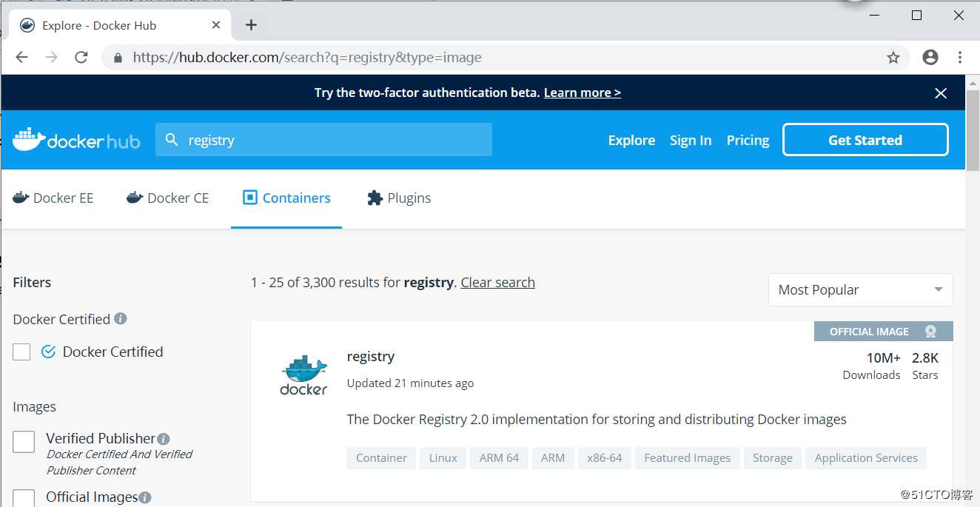The width and height of the screenshot is (980, 507).
Task: Open a new tab with the plus icon
Action: pyautogui.click(x=251, y=25)
